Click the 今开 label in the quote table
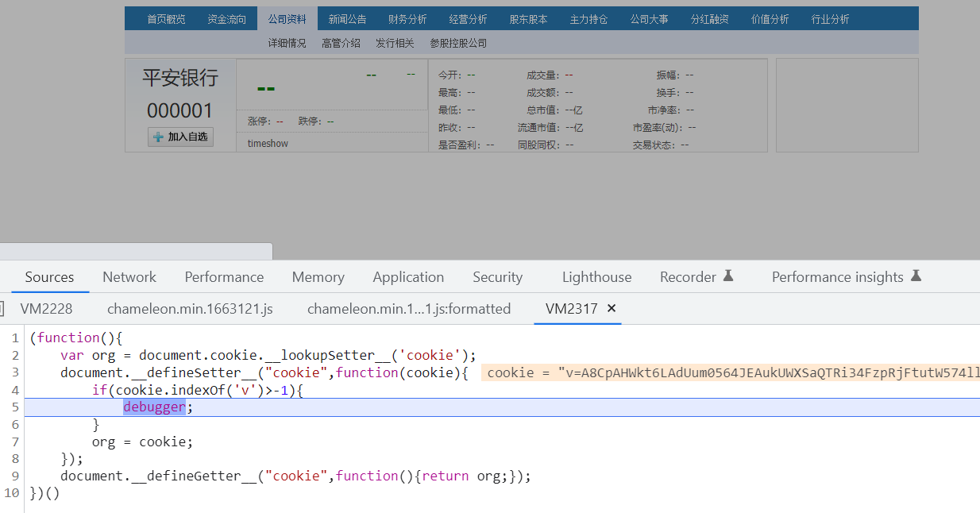 click(449, 75)
